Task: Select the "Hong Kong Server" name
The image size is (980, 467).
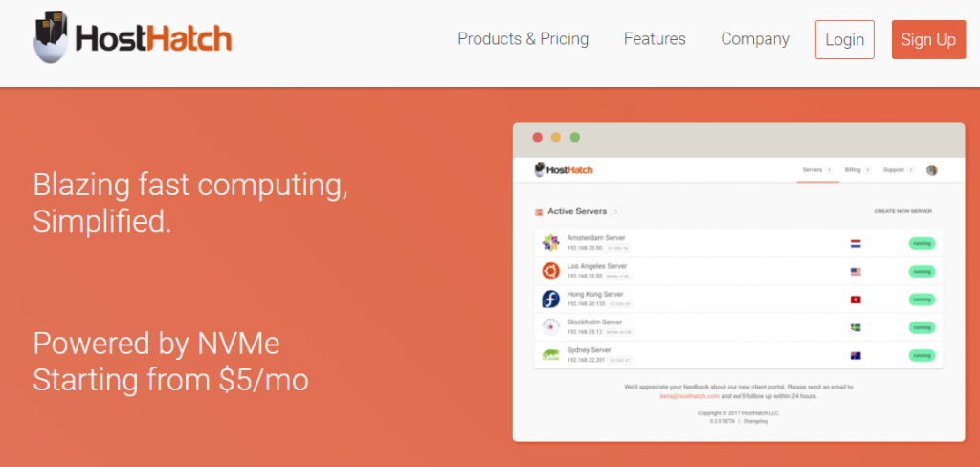Action: (595, 294)
